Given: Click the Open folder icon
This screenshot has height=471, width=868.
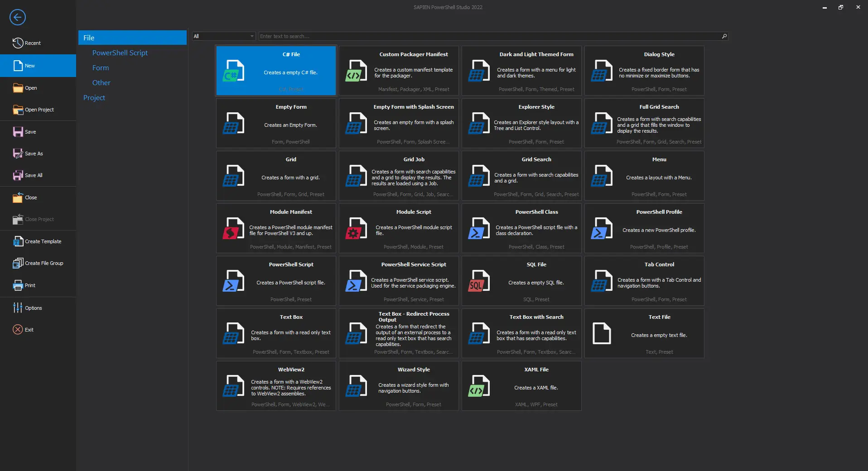Looking at the screenshot, I should coord(18,88).
